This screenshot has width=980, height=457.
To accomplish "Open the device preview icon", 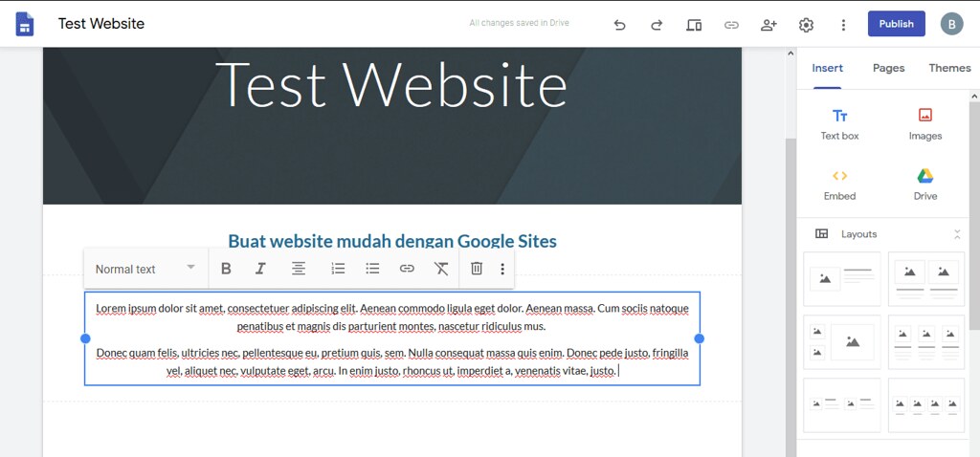I will pyautogui.click(x=694, y=25).
